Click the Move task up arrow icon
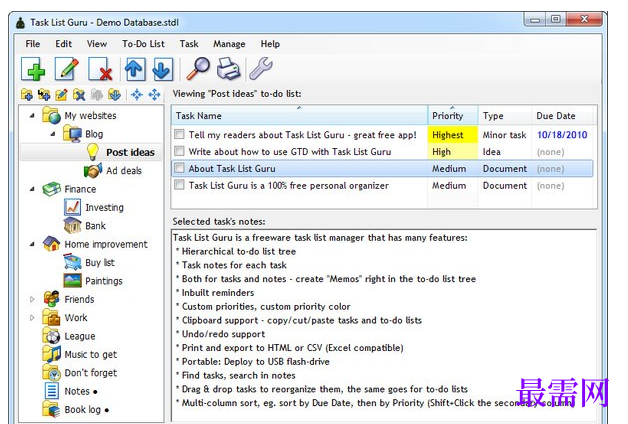The width and height of the screenshot is (628, 424). [x=134, y=69]
